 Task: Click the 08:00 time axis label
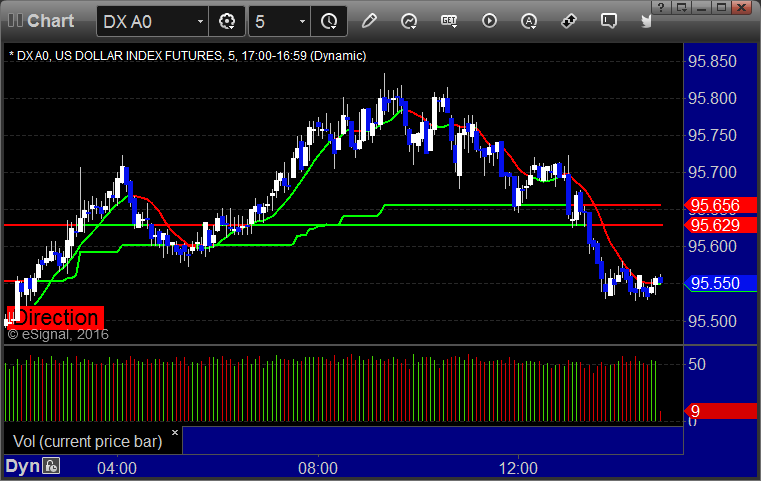tap(318, 468)
